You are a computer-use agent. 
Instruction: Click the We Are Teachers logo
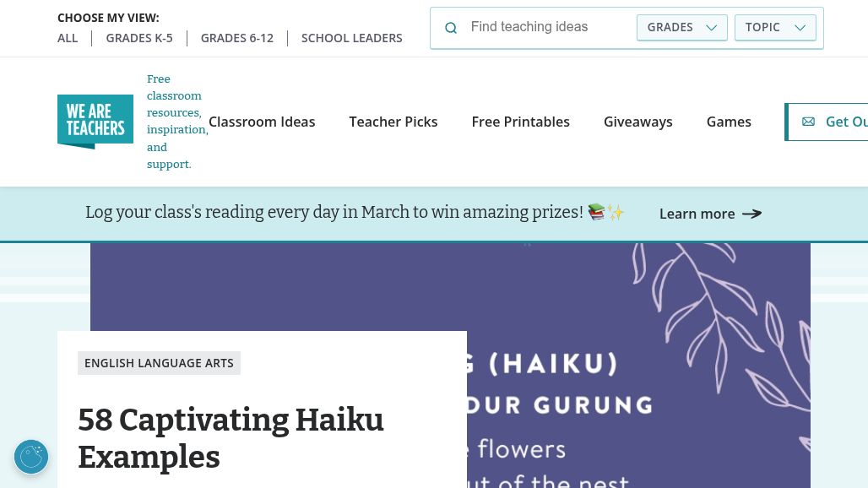tap(95, 122)
